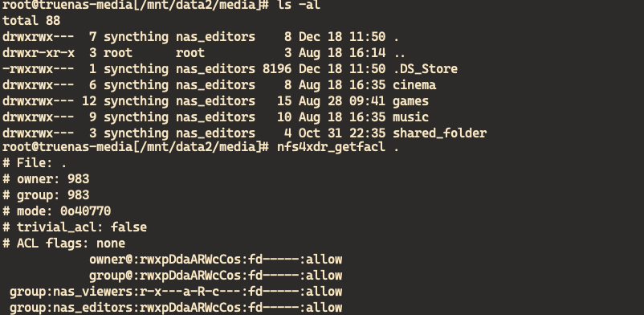Click the owner@ ACL entry
This screenshot has width=644, height=315.
(x=216, y=260)
